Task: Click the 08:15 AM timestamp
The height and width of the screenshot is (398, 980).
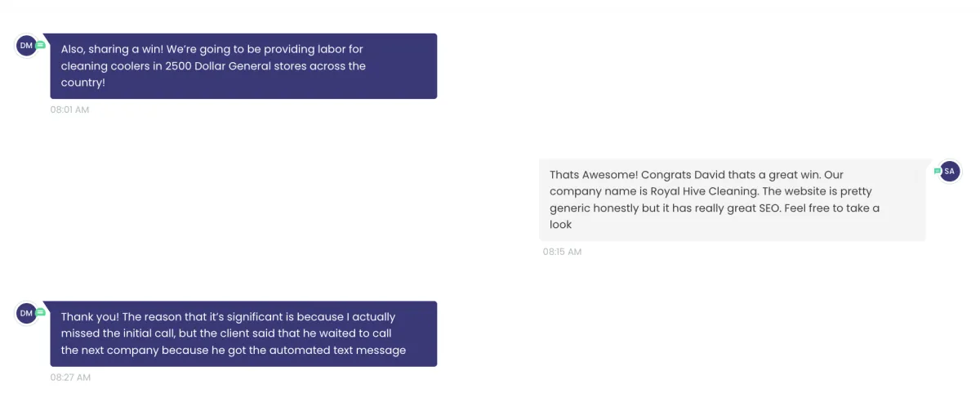Action: pos(562,252)
